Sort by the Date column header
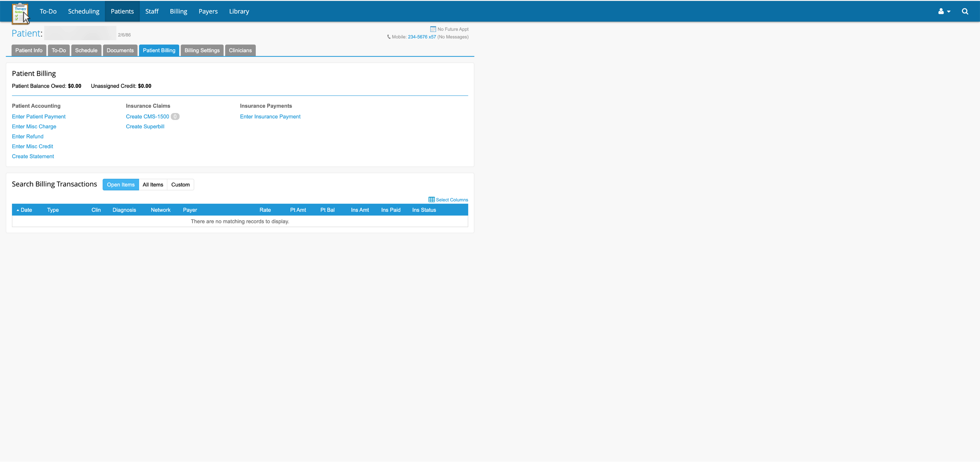Image resolution: width=980 pixels, height=462 pixels. pos(26,210)
